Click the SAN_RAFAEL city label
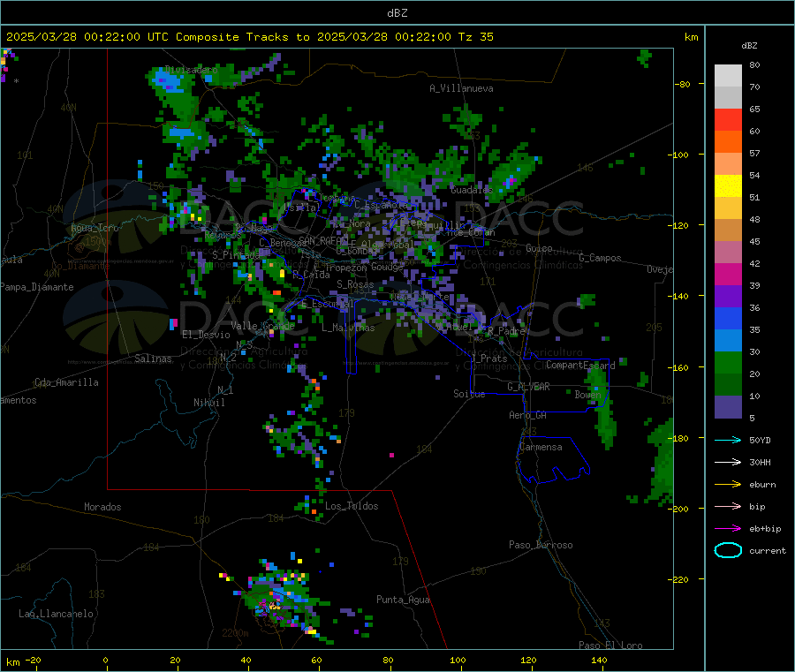Viewport: 795px width, 672px height. click(323, 241)
